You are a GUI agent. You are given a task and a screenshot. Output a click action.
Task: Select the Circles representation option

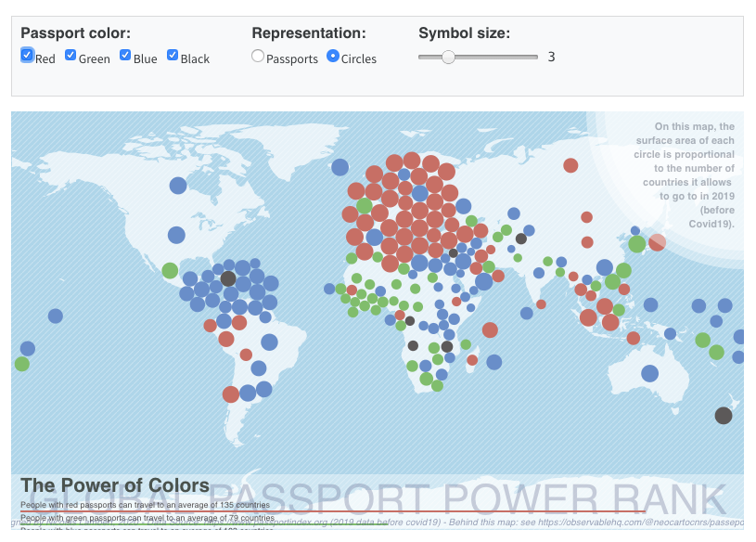(x=333, y=57)
